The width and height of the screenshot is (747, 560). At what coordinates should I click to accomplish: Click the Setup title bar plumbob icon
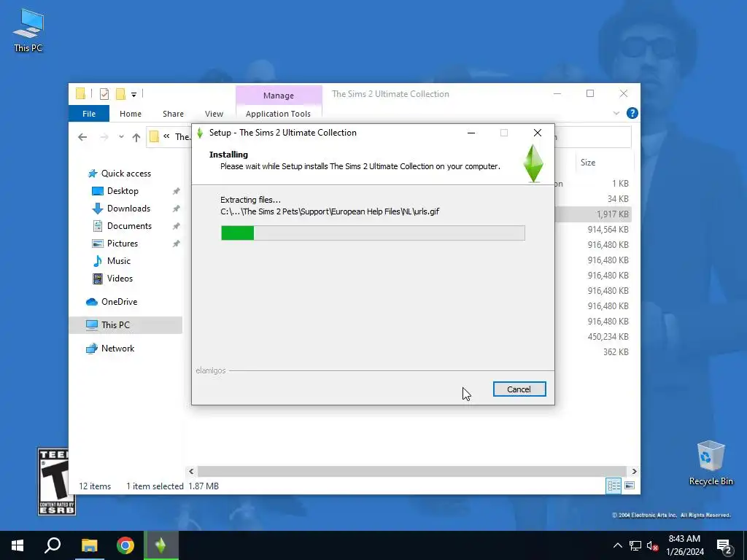click(200, 133)
